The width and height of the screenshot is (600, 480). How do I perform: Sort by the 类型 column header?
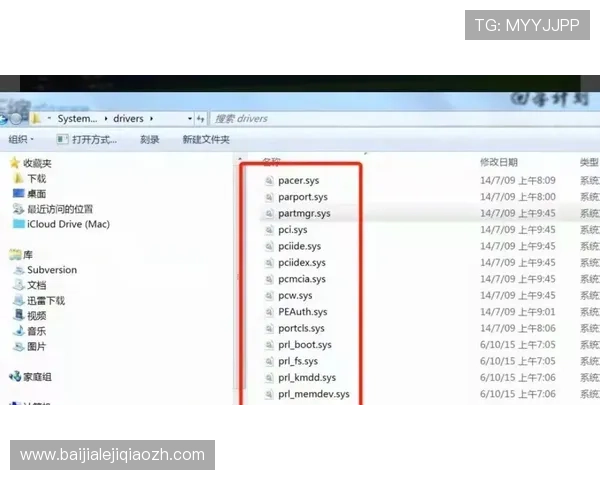point(589,162)
